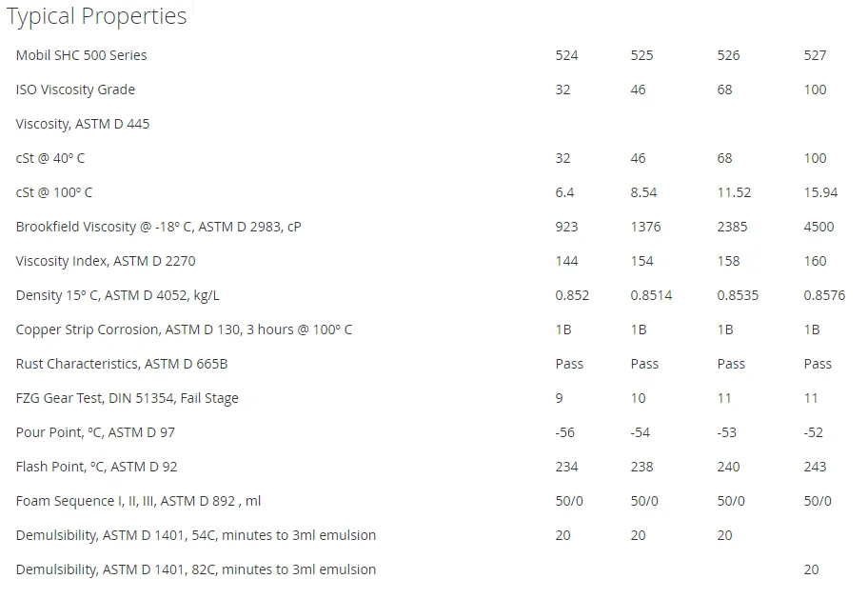Screen dimensions: 868x599
Task: Click the 524 column header
Action: tap(566, 55)
